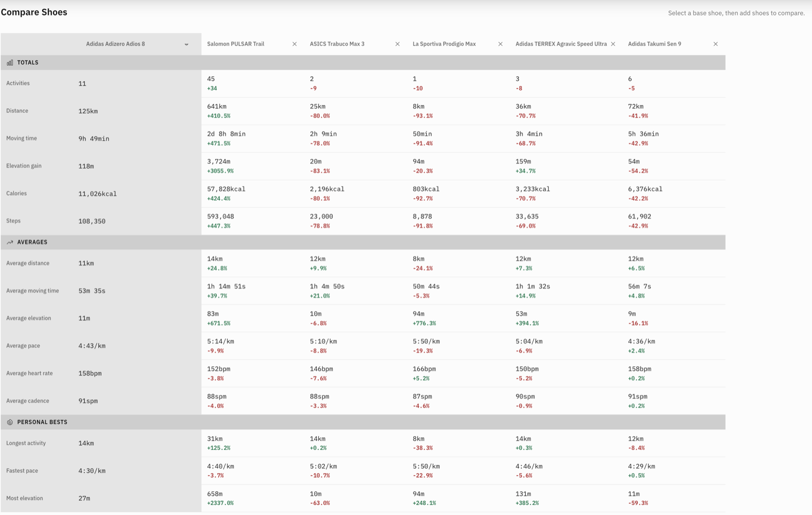812x515 pixels.
Task: Click the Longest activity row label
Action: pyautogui.click(x=26, y=443)
